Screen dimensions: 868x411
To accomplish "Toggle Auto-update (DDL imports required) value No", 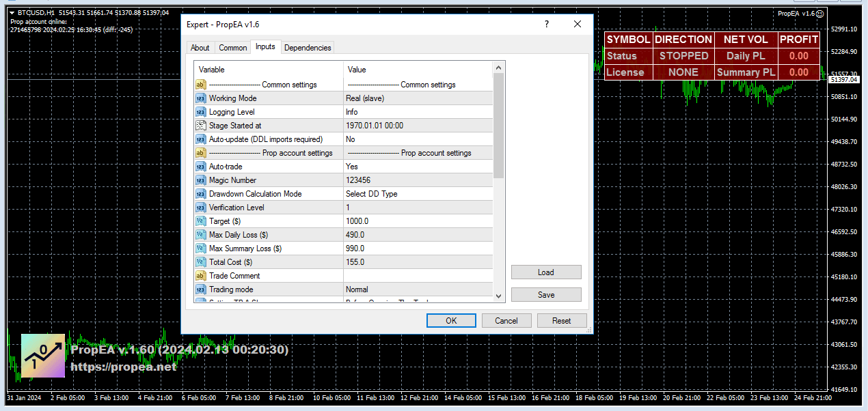I will point(418,139).
